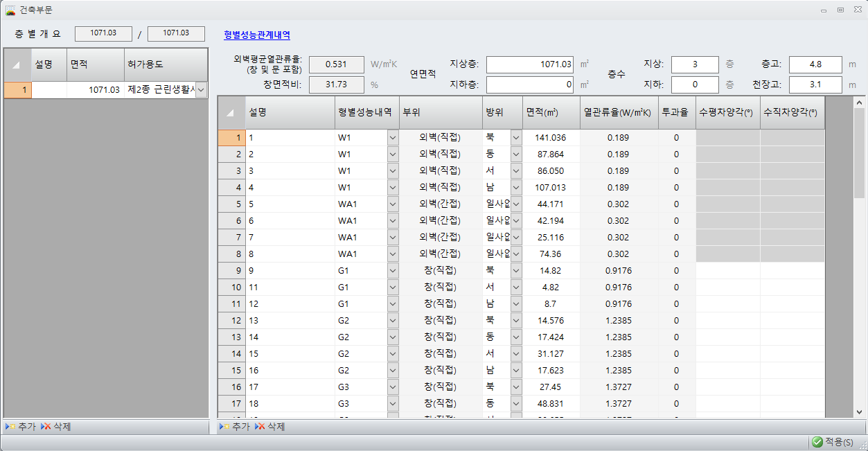Open 형별성능내역 dropdown in row 1
Viewport: 868px width, 451px height.
[x=393, y=138]
